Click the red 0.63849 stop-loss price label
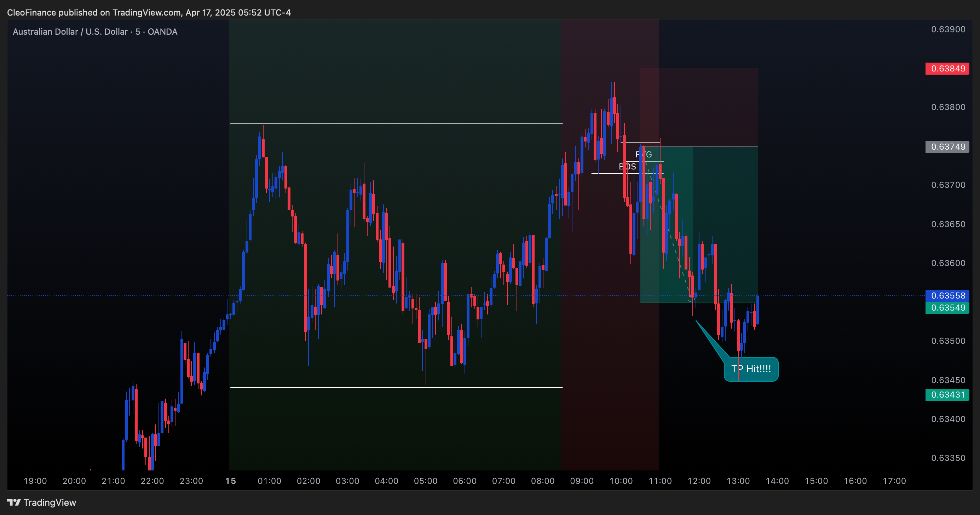 (947, 69)
